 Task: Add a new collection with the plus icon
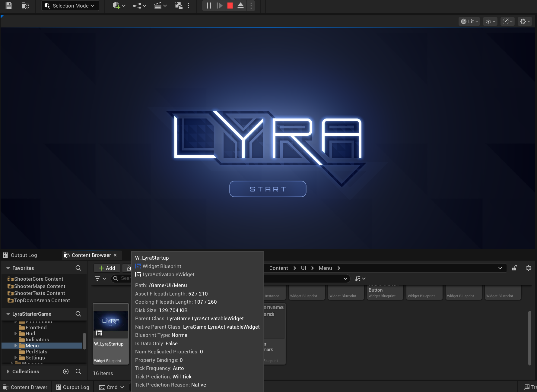tap(66, 371)
